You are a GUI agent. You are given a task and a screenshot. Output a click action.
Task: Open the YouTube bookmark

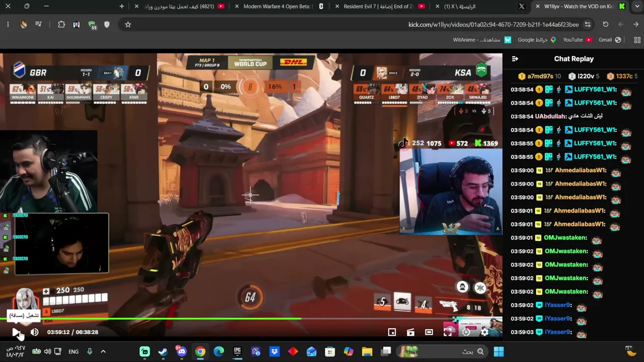pyautogui.click(x=578, y=40)
